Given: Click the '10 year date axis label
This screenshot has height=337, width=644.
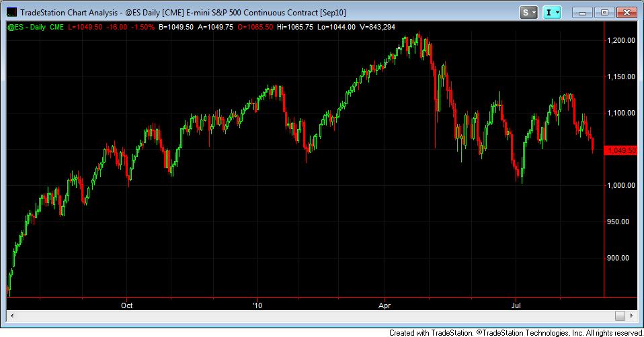Looking at the screenshot, I should coord(257,305).
